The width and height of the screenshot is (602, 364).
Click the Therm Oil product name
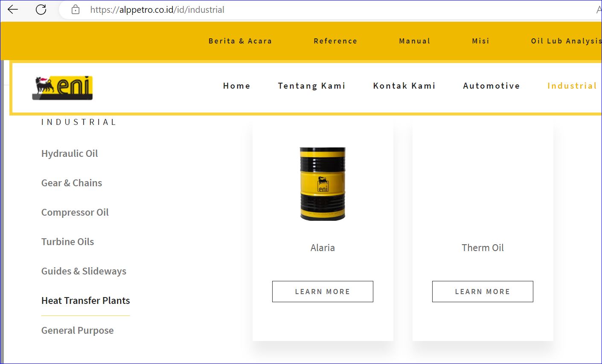click(x=483, y=248)
